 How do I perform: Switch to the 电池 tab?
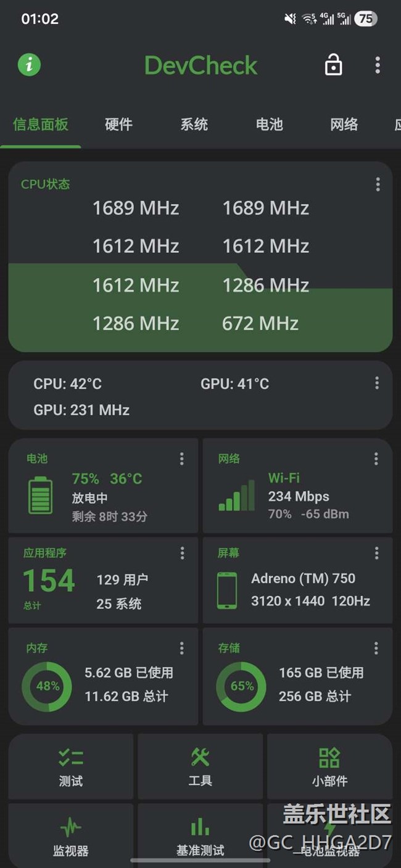(269, 124)
